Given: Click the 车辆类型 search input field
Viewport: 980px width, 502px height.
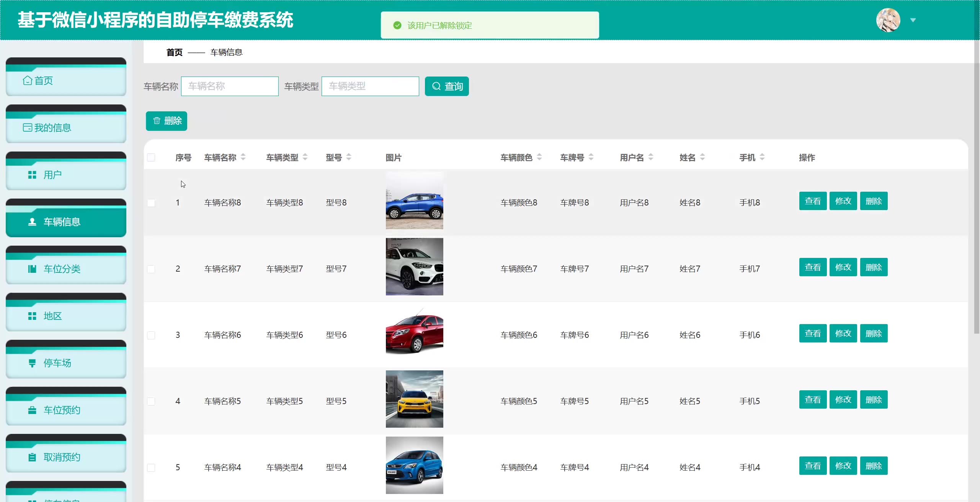Looking at the screenshot, I should coord(370,86).
